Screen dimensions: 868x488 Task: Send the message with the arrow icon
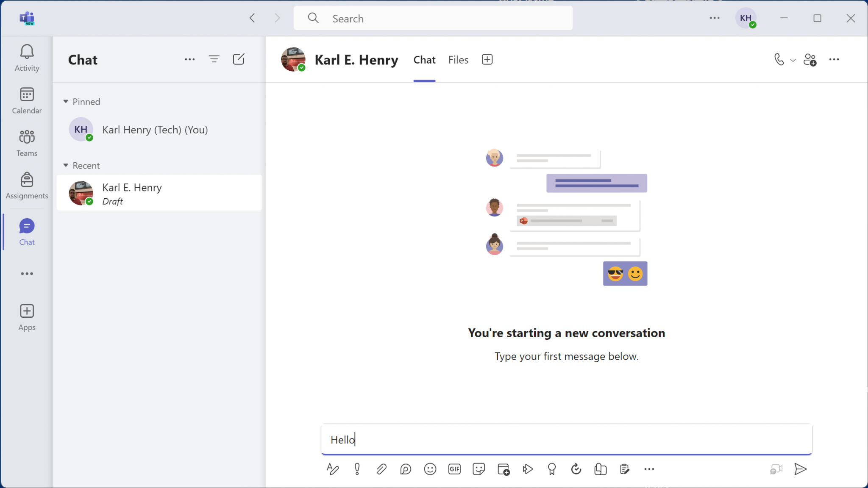click(800, 469)
